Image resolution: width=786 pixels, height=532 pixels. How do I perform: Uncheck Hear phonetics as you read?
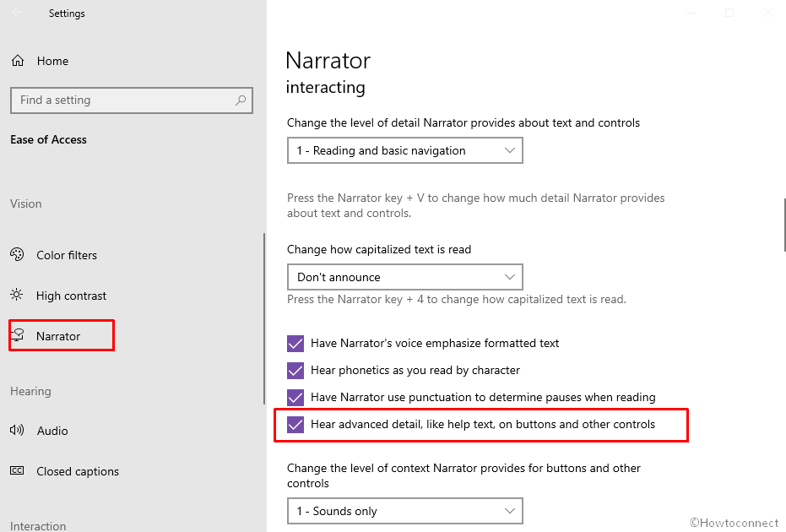295,371
